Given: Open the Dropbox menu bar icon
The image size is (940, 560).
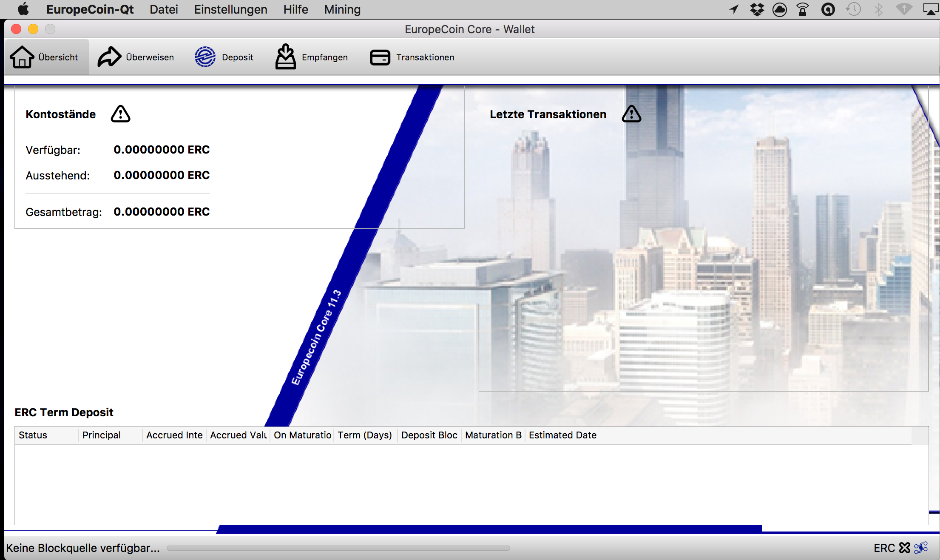Looking at the screenshot, I should [x=757, y=9].
